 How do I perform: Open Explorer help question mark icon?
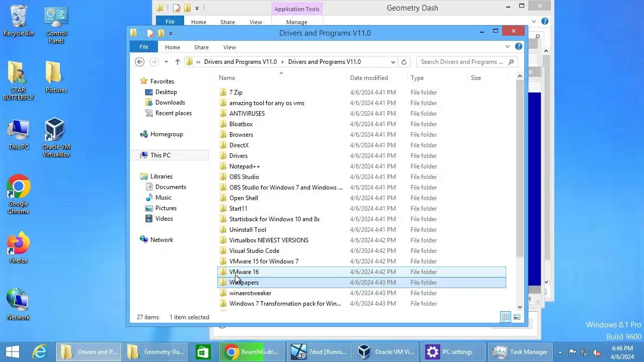519,46
